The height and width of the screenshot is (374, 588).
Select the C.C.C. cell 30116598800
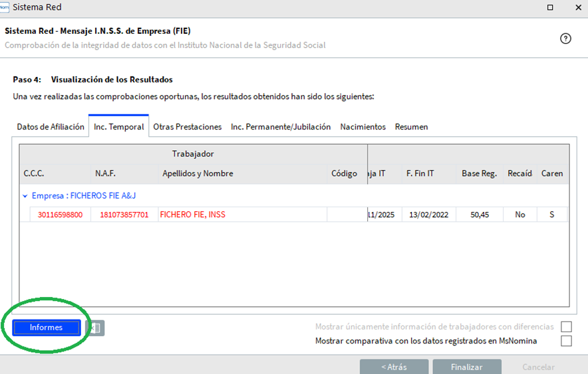tap(60, 215)
